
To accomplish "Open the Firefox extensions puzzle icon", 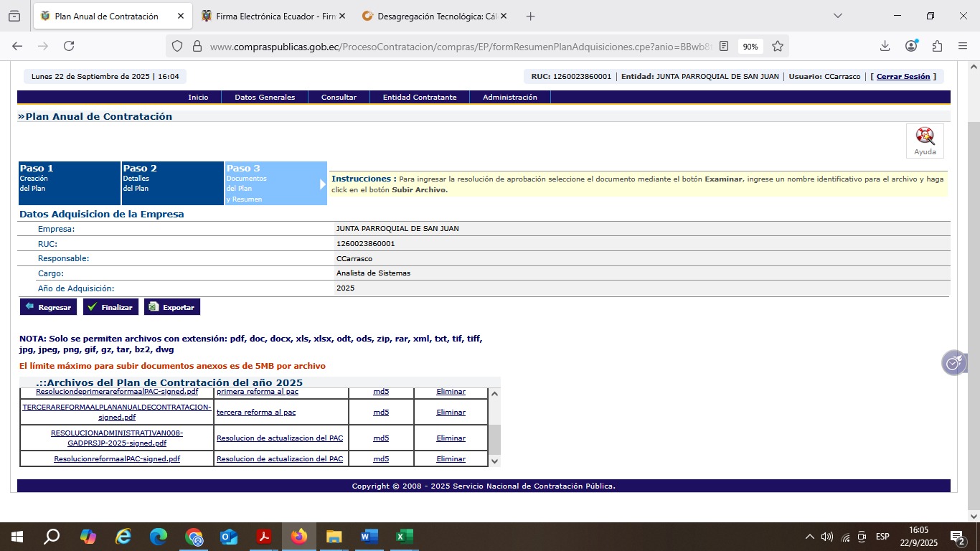I will (937, 46).
